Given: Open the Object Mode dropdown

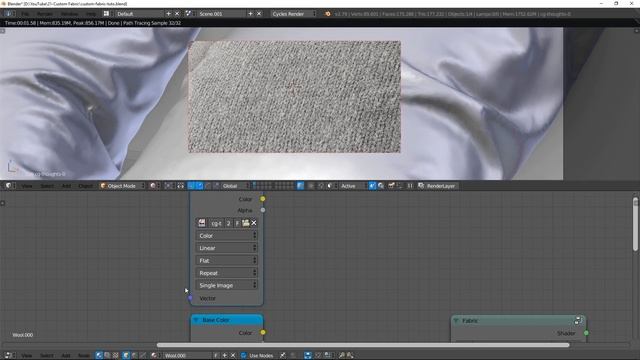Looking at the screenshot, I should [122, 186].
